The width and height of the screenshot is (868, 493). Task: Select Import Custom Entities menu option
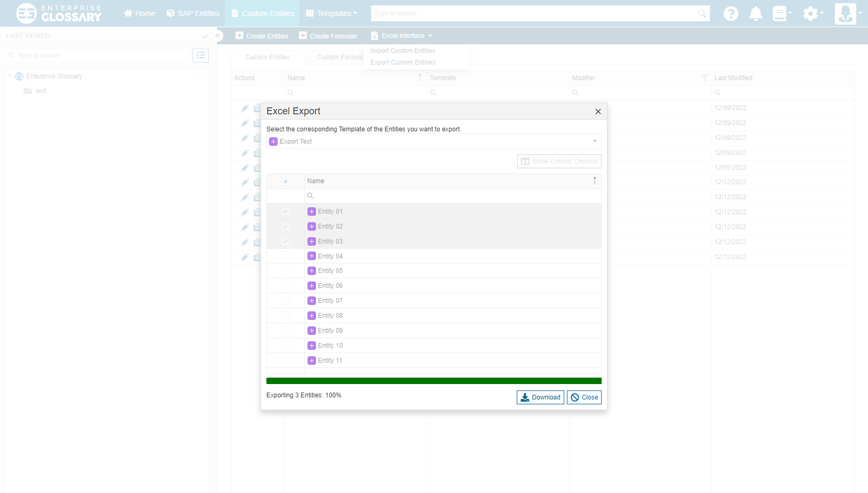click(x=403, y=51)
